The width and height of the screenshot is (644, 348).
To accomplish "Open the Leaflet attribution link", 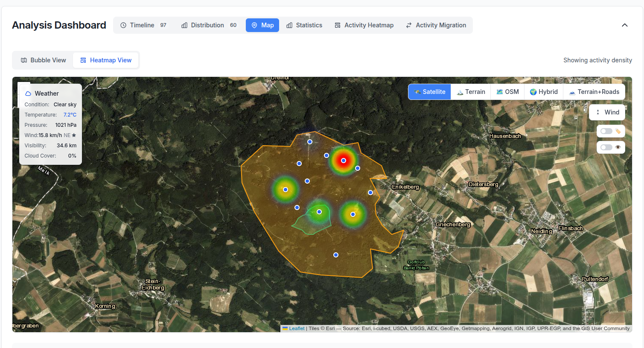I will [x=297, y=328].
